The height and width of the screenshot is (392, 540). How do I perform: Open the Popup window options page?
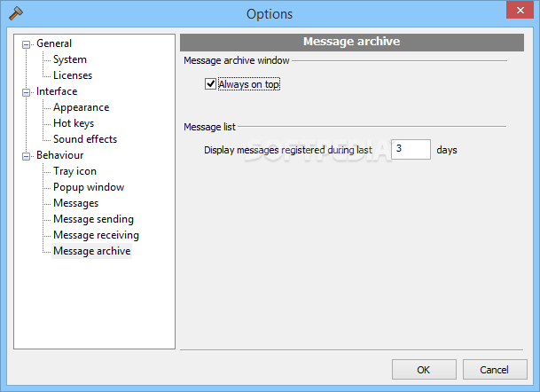89,187
